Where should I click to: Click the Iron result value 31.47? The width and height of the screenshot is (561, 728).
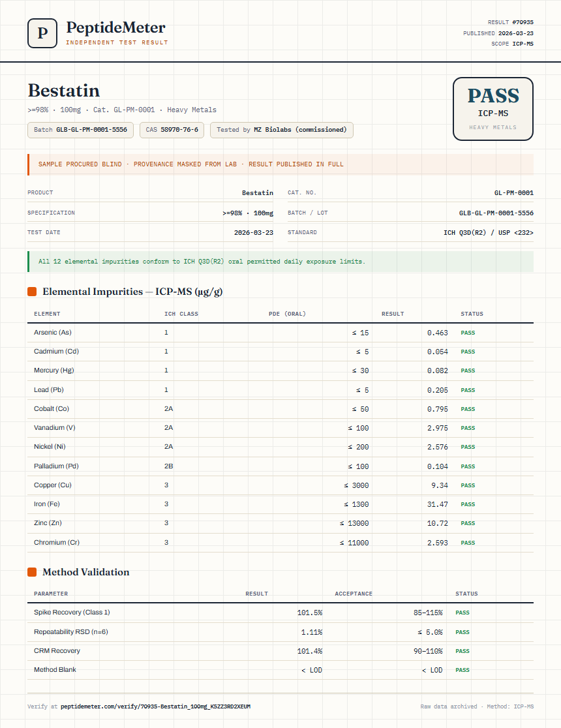pos(438,505)
